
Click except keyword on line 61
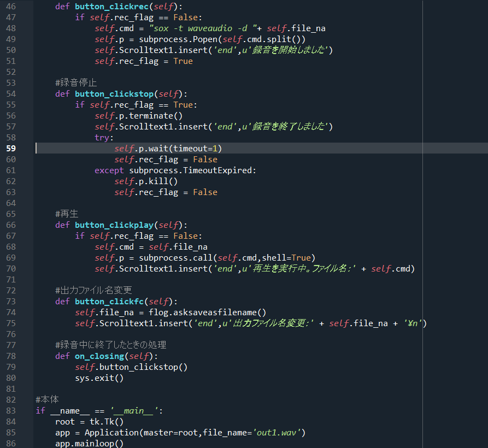coord(109,170)
